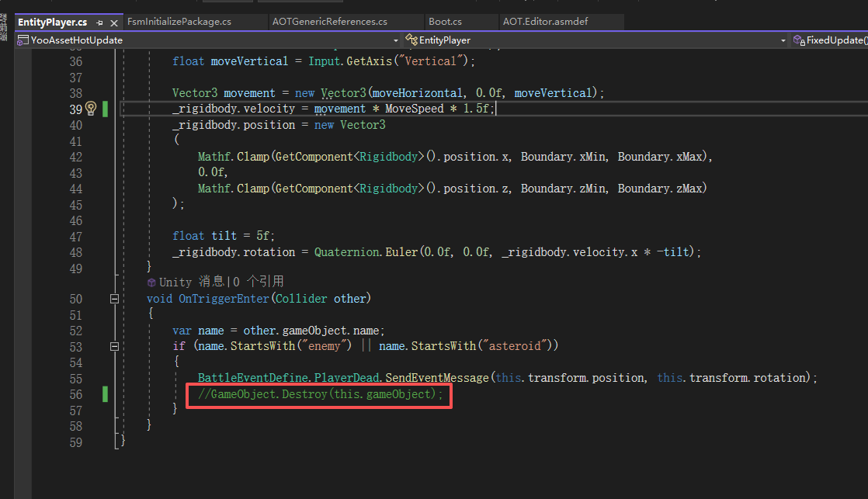Open the AOT.Editor.asmdef tab
The height and width of the screenshot is (499, 868).
tap(545, 22)
